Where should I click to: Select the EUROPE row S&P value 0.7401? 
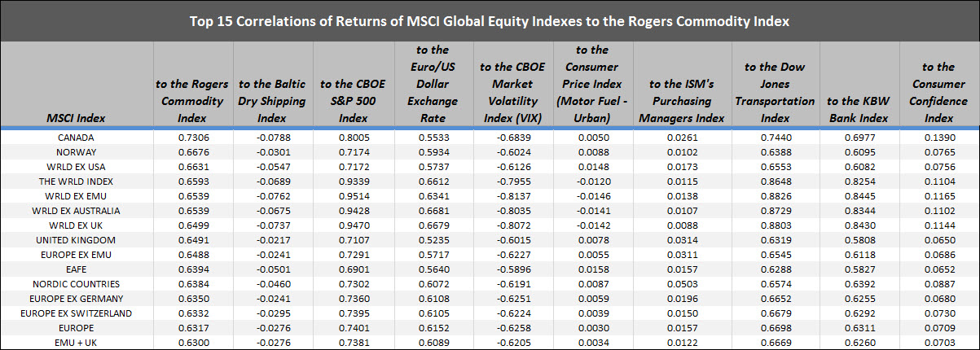(x=353, y=328)
